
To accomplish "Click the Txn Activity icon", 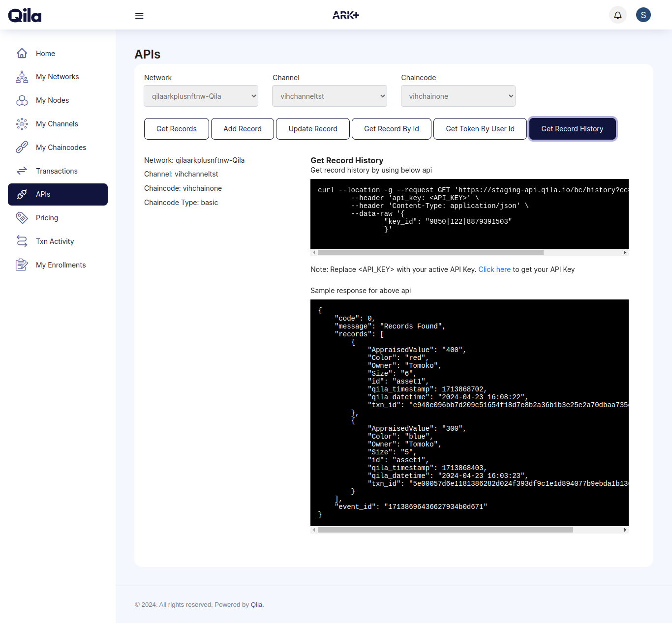I will pos(22,241).
